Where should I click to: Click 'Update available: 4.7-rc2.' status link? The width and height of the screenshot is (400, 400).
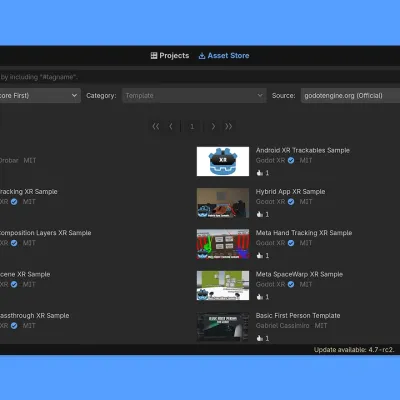[x=354, y=350]
